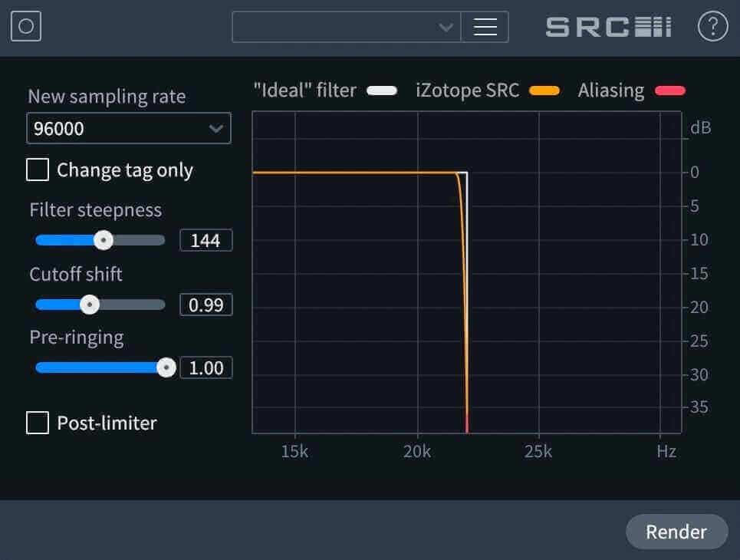Image resolution: width=740 pixels, height=560 pixels.
Task: Click the 25k frequency axis label
Action: [538, 451]
